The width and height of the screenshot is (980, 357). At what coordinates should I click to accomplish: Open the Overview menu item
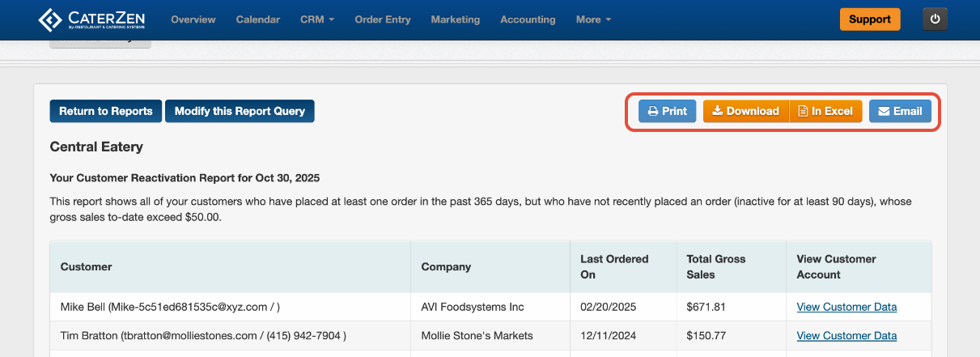click(193, 19)
